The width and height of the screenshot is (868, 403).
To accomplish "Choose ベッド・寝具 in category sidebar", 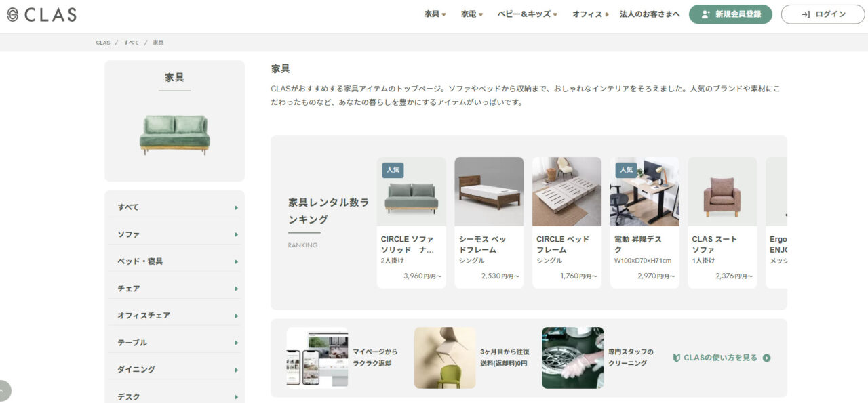I will point(140,261).
